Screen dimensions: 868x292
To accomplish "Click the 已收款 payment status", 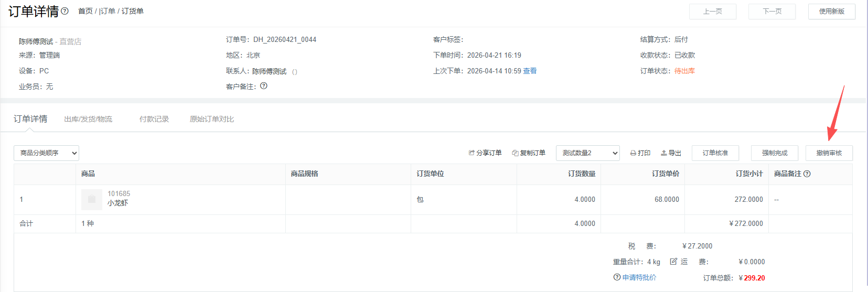I will point(684,55).
